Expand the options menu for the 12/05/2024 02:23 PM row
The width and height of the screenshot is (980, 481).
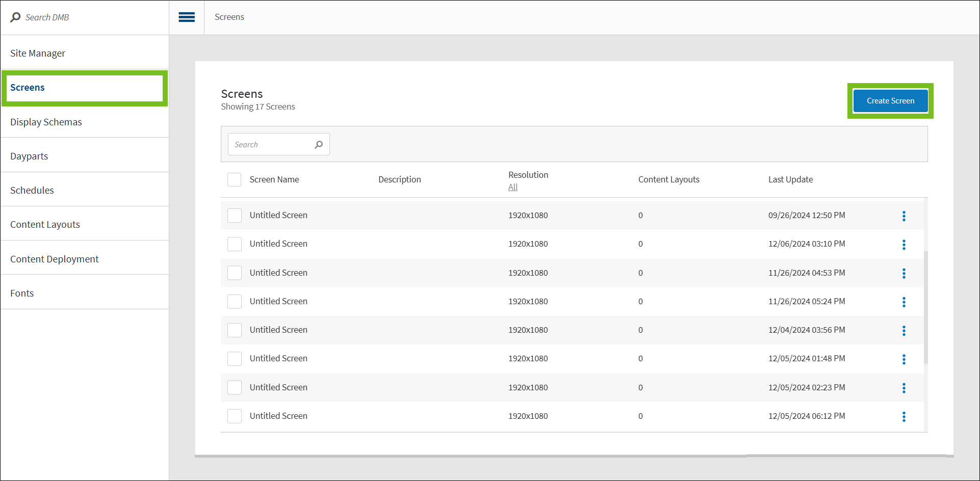[x=904, y=388]
